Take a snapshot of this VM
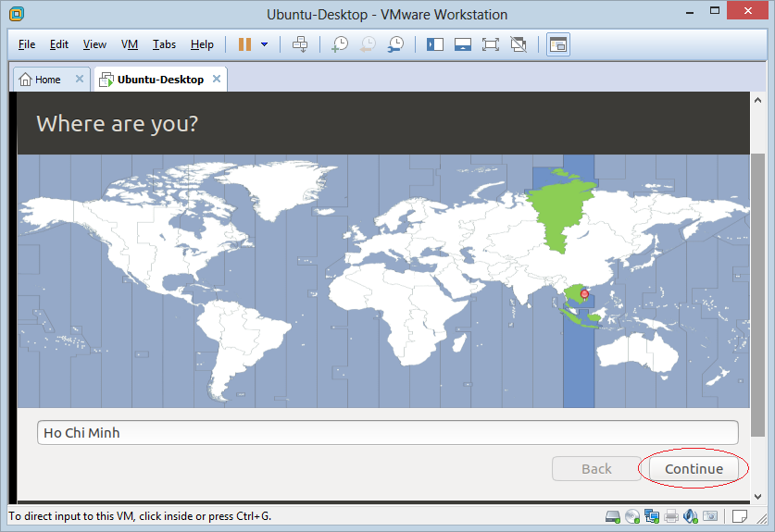 (340, 44)
